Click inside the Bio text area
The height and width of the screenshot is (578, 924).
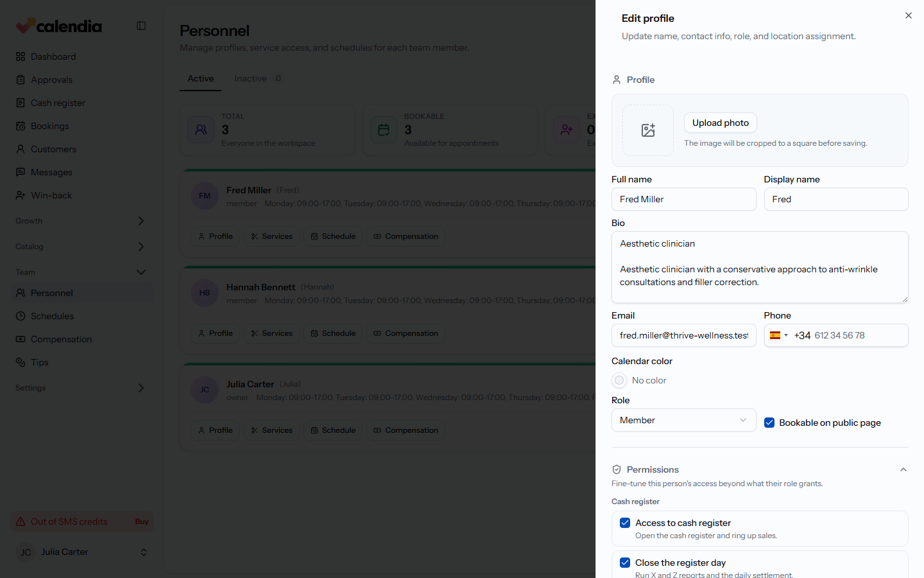point(760,267)
